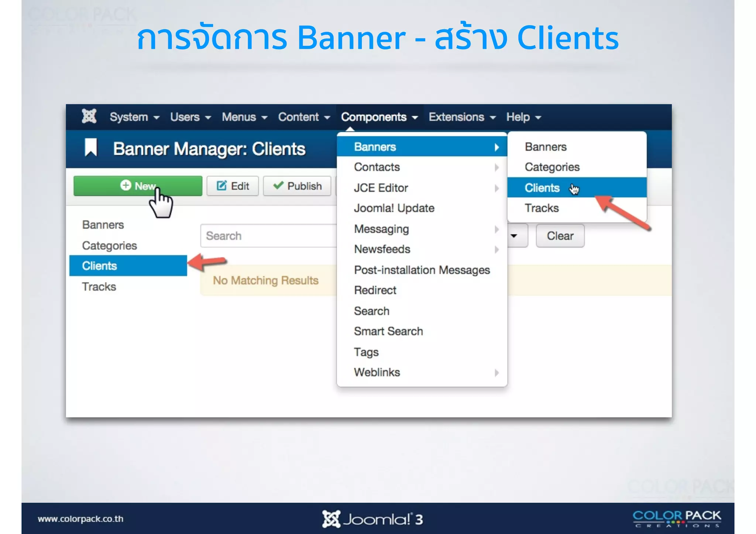
Task: Expand Contacts submenu item
Action: (x=422, y=167)
